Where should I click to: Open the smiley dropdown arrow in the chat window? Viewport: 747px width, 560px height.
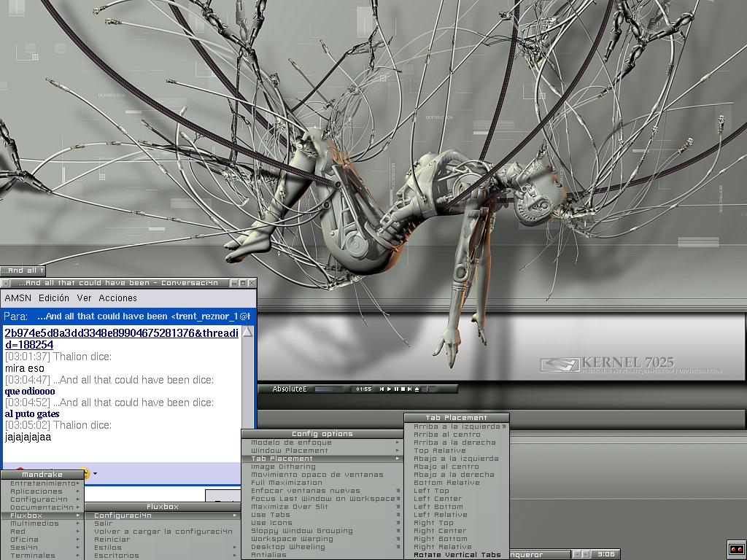[x=95, y=474]
